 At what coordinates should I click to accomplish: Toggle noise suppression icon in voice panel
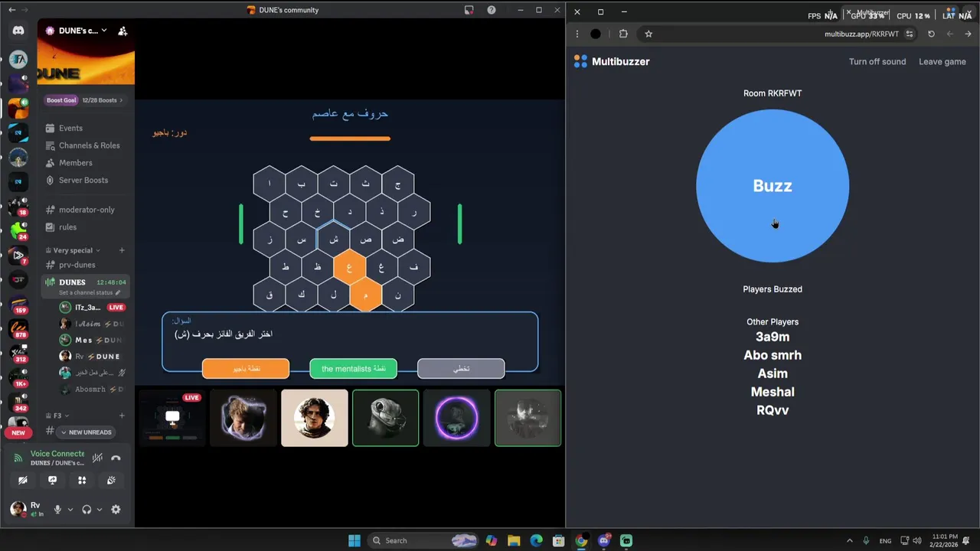pos(97,458)
